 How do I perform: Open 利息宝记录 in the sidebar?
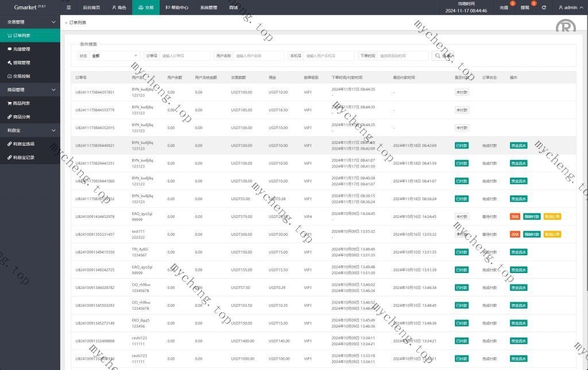(x=24, y=157)
